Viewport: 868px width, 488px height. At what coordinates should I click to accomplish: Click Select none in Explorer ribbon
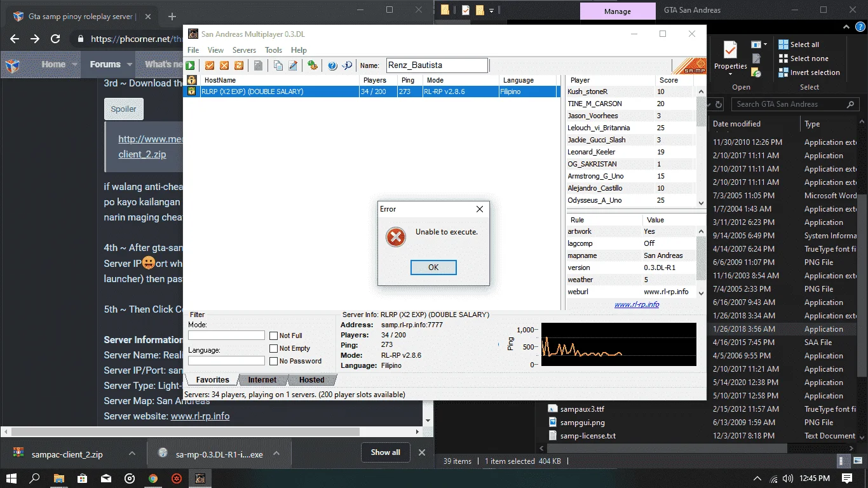(x=804, y=58)
